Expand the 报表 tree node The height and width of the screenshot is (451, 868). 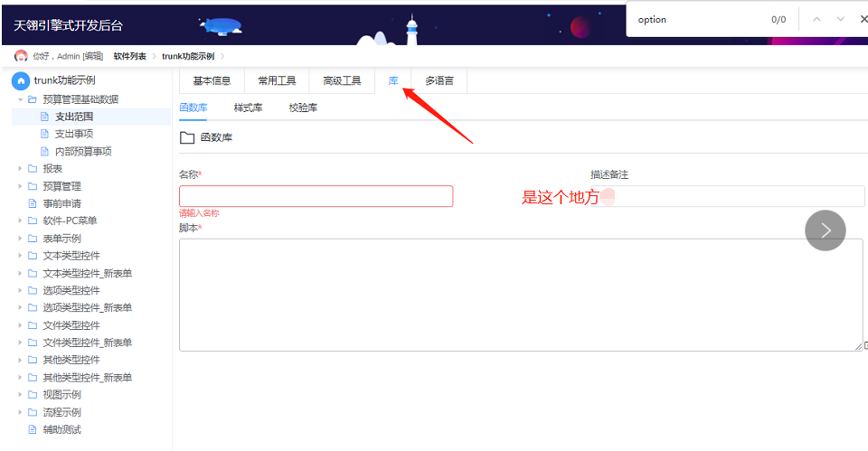(21, 169)
